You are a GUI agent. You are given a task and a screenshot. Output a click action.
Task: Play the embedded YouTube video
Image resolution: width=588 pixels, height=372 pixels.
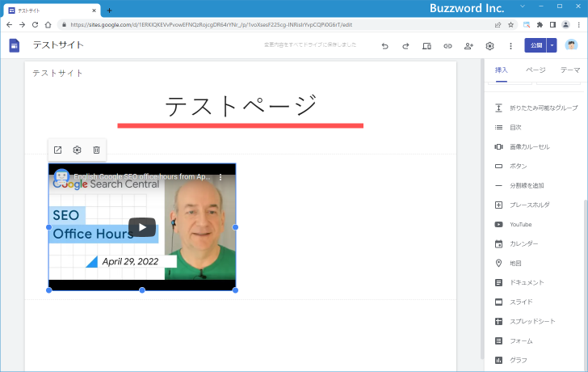tap(142, 227)
